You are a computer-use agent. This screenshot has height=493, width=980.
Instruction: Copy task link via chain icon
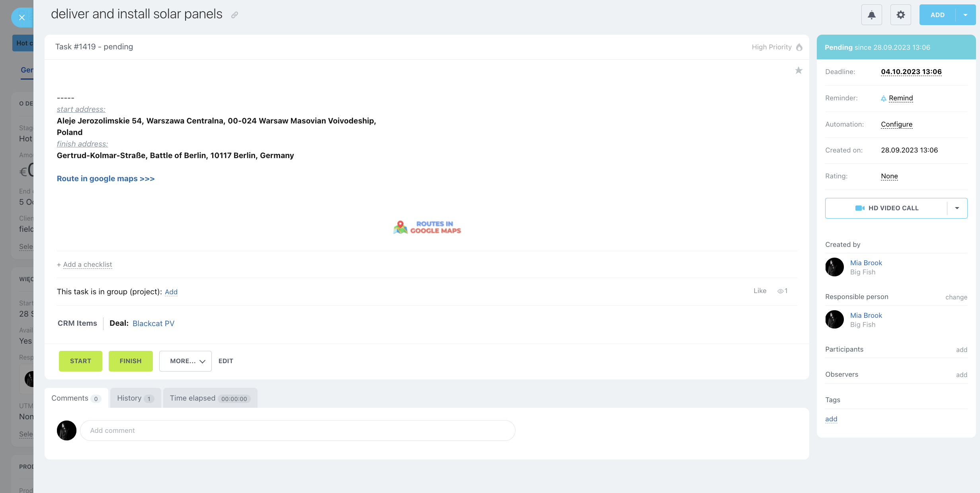pyautogui.click(x=234, y=15)
